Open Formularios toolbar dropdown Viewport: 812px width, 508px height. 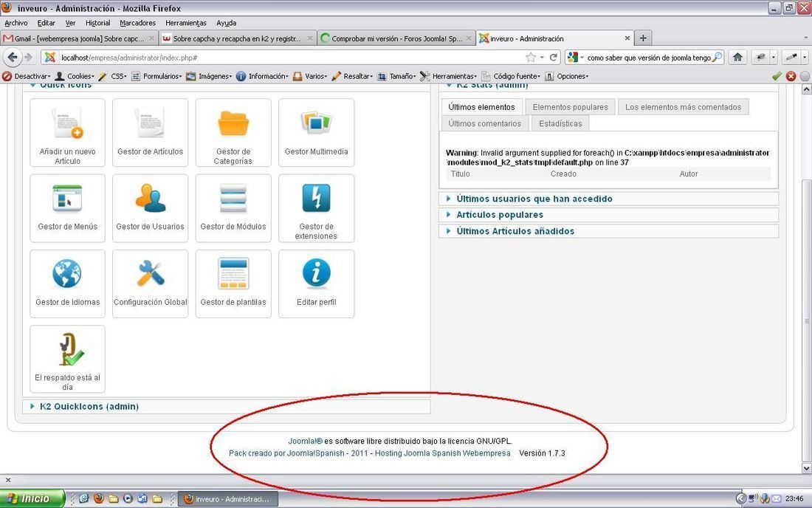[x=156, y=76]
